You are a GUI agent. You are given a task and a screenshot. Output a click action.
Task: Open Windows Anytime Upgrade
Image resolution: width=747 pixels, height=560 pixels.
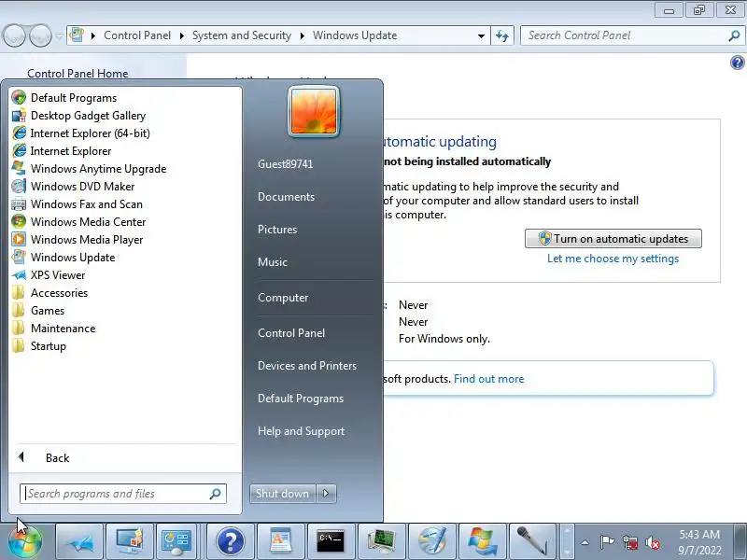[98, 169]
